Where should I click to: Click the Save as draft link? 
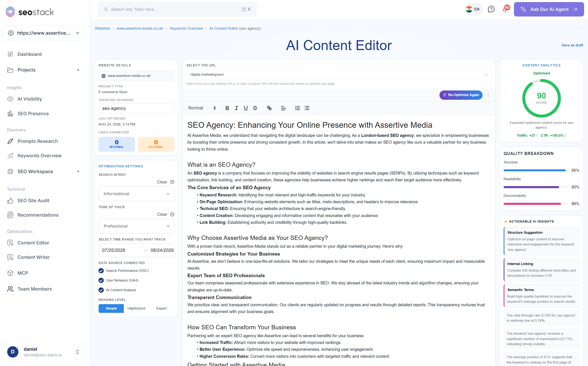coord(572,45)
